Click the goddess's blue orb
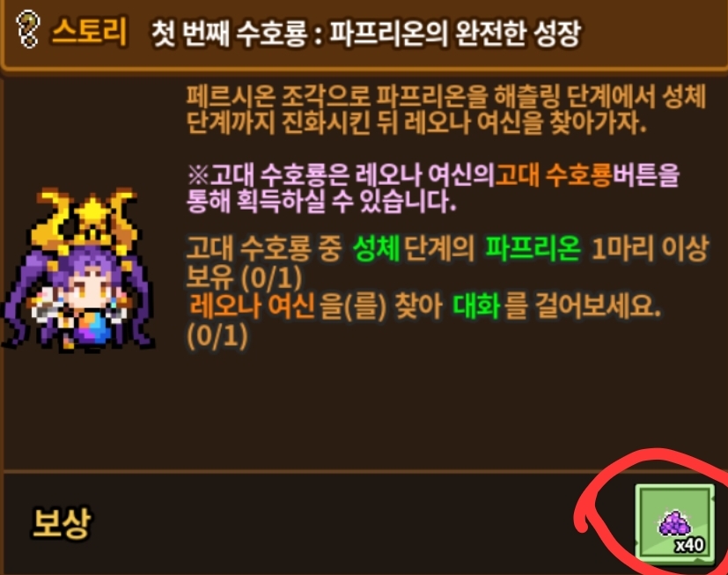The image size is (728, 575). coord(92,328)
